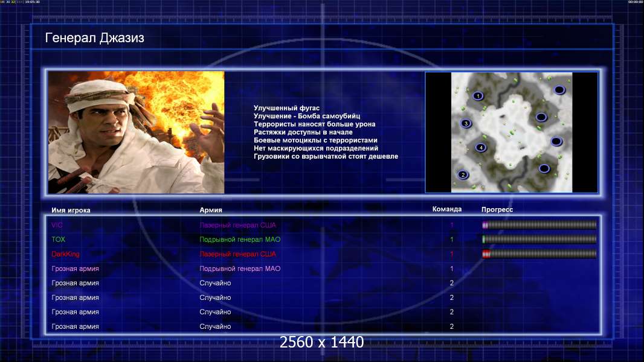644x362 pixels.
Task: Click the 'Имя игрока' column header
Action: point(71,211)
